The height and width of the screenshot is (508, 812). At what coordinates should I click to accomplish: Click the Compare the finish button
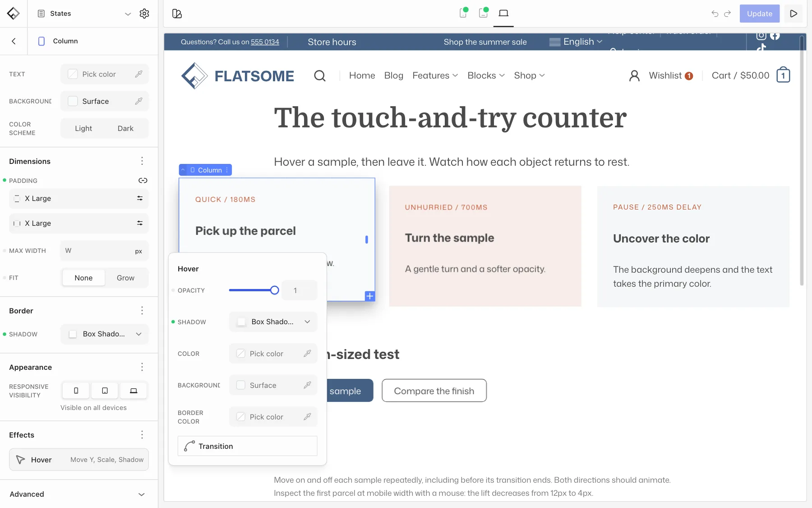pyautogui.click(x=434, y=391)
